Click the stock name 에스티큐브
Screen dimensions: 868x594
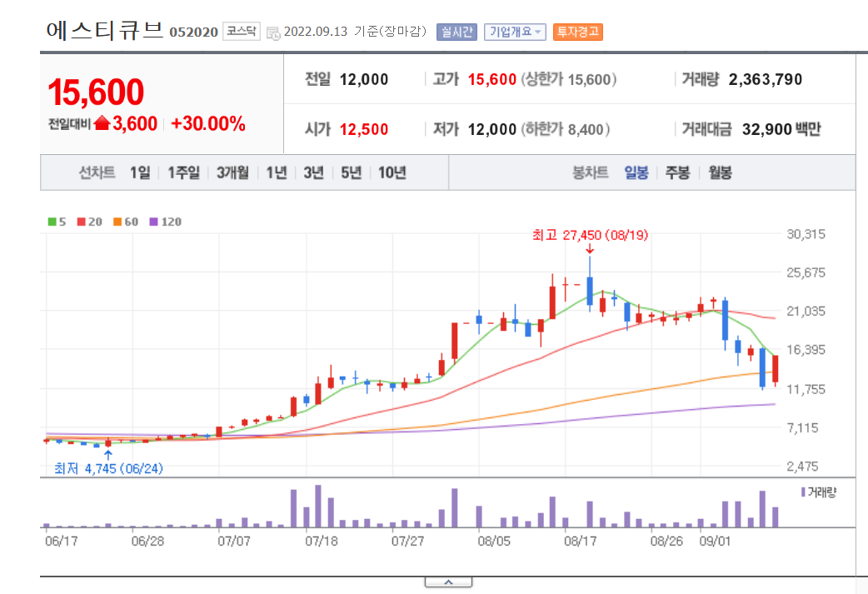pyautogui.click(x=105, y=30)
